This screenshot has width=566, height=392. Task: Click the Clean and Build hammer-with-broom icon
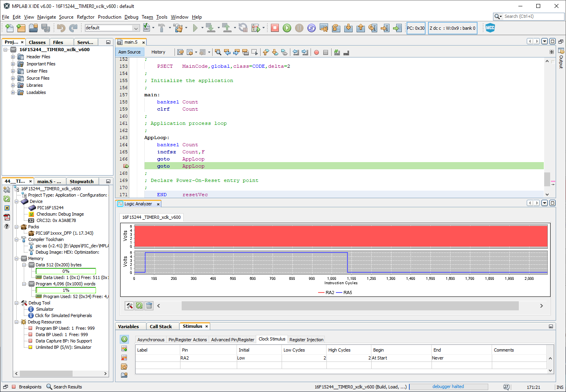point(178,28)
